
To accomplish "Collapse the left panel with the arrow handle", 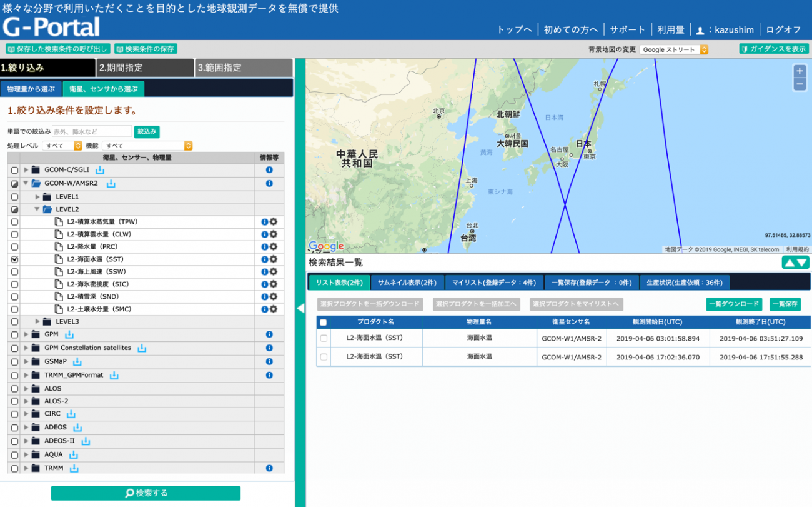I will 300,308.
